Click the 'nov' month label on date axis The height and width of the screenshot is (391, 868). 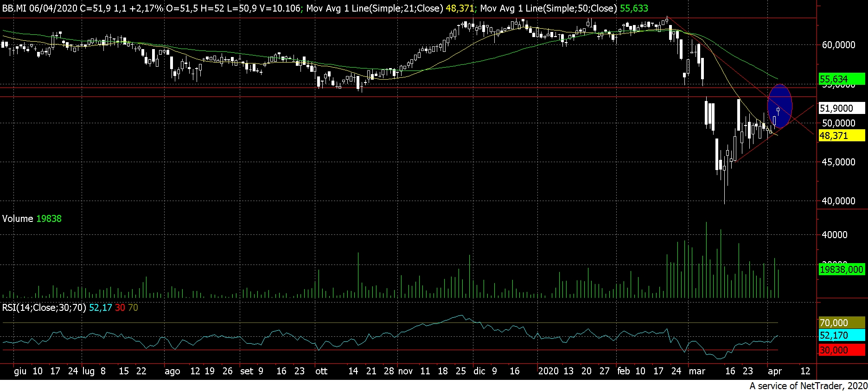point(405,371)
